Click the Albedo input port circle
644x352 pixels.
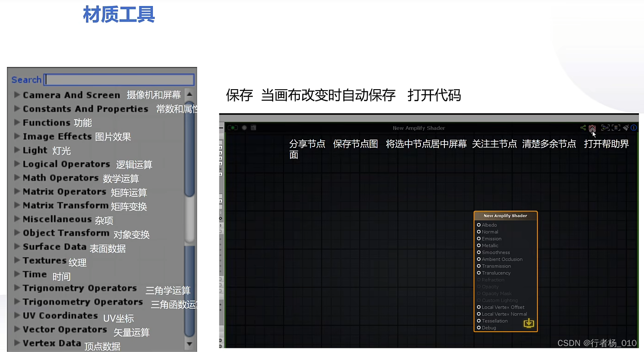pyautogui.click(x=479, y=225)
